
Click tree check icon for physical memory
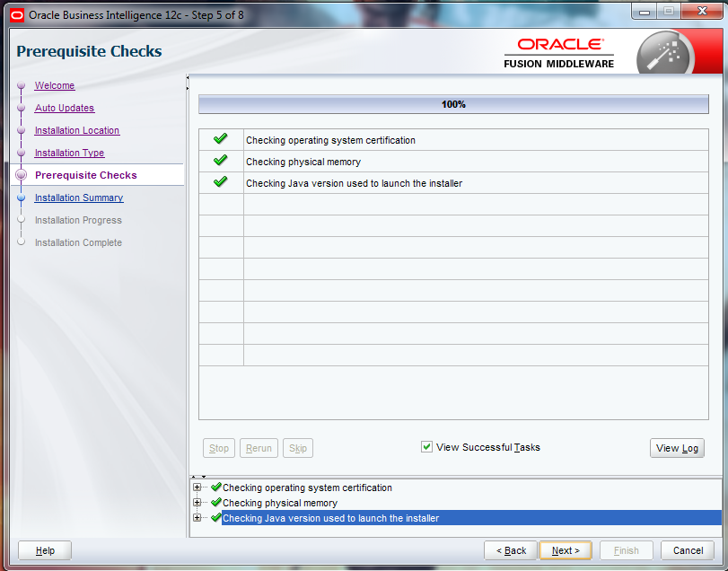pyautogui.click(x=216, y=502)
